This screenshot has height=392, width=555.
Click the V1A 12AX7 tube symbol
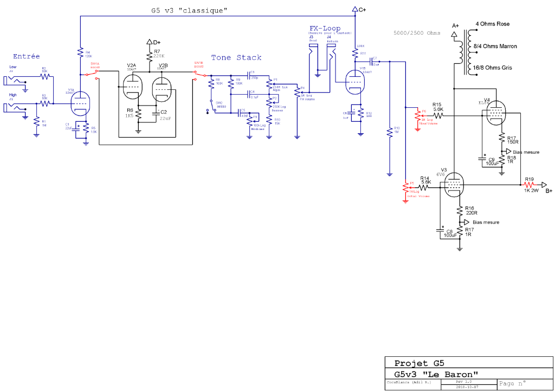pyautogui.click(x=80, y=102)
